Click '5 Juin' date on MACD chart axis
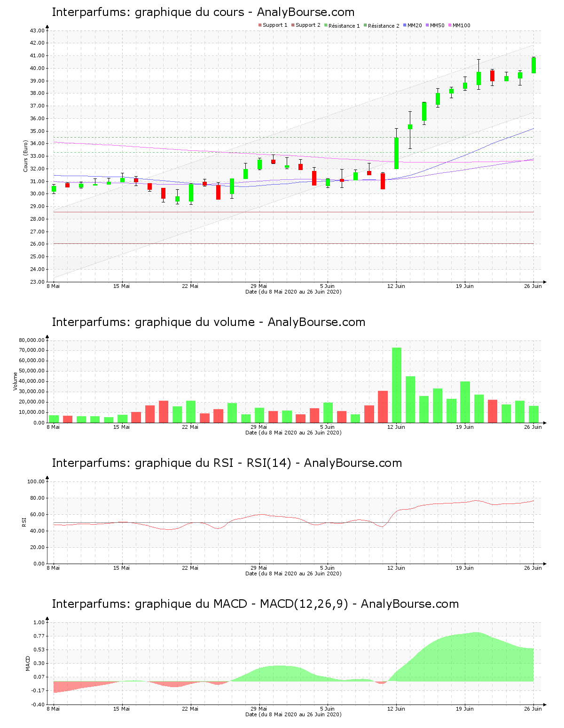564x728 pixels. (x=328, y=709)
